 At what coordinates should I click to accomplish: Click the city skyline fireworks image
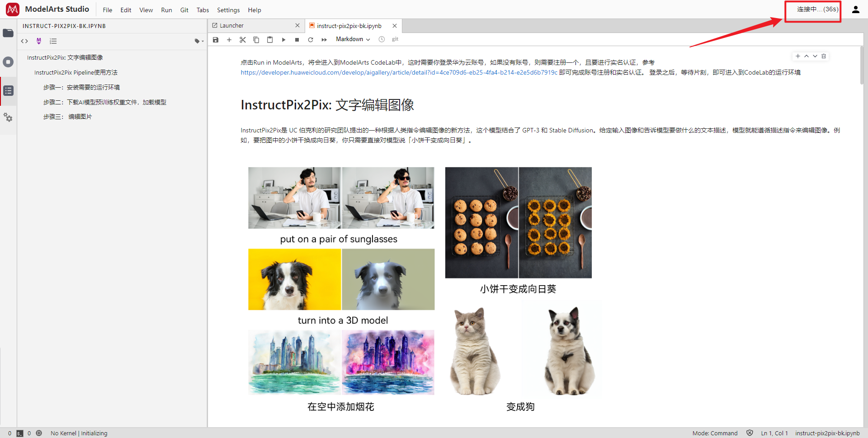(x=341, y=363)
